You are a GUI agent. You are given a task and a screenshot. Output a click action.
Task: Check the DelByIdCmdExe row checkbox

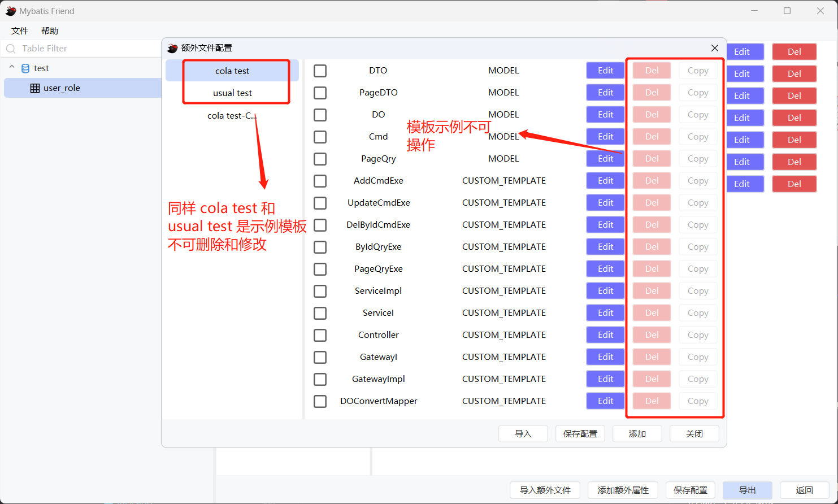tap(320, 225)
